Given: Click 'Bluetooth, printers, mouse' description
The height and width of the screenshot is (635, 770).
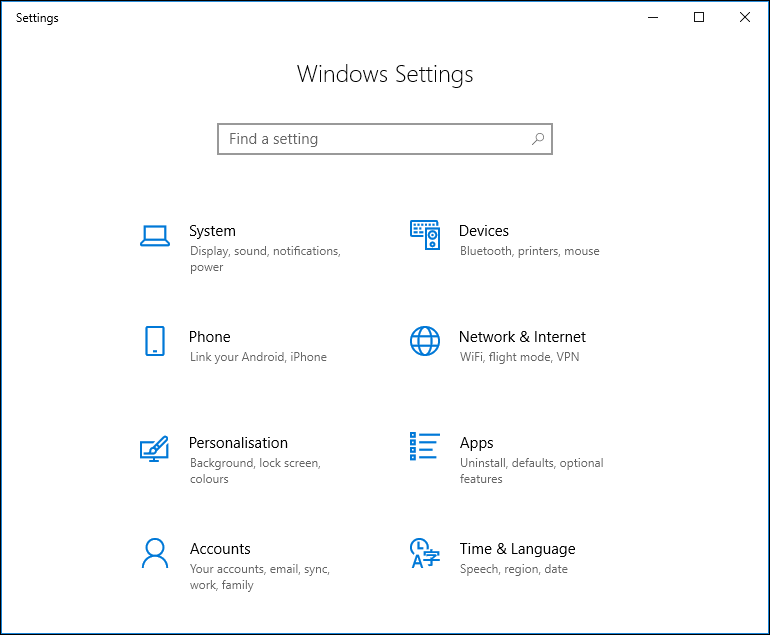Looking at the screenshot, I should tap(530, 251).
